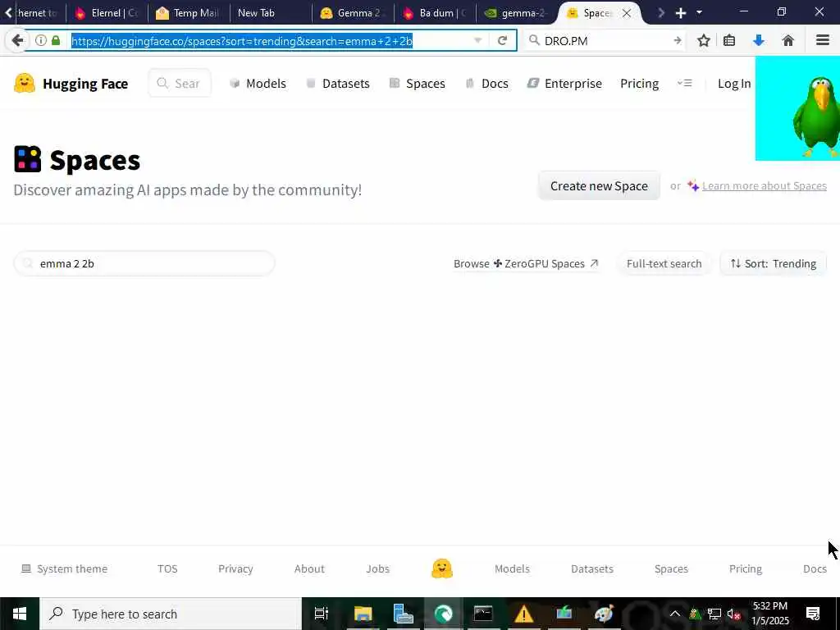Go to browser home page icon
This screenshot has width=840, height=630.
tap(788, 40)
